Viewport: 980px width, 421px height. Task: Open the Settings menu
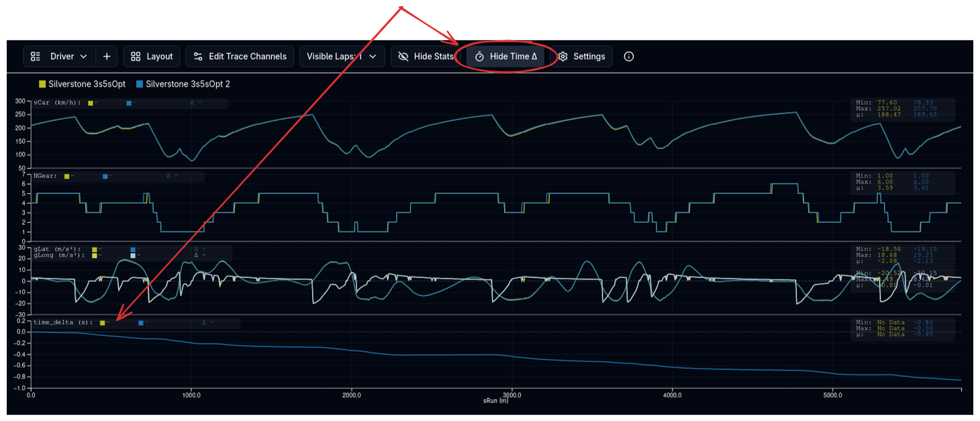tap(581, 56)
